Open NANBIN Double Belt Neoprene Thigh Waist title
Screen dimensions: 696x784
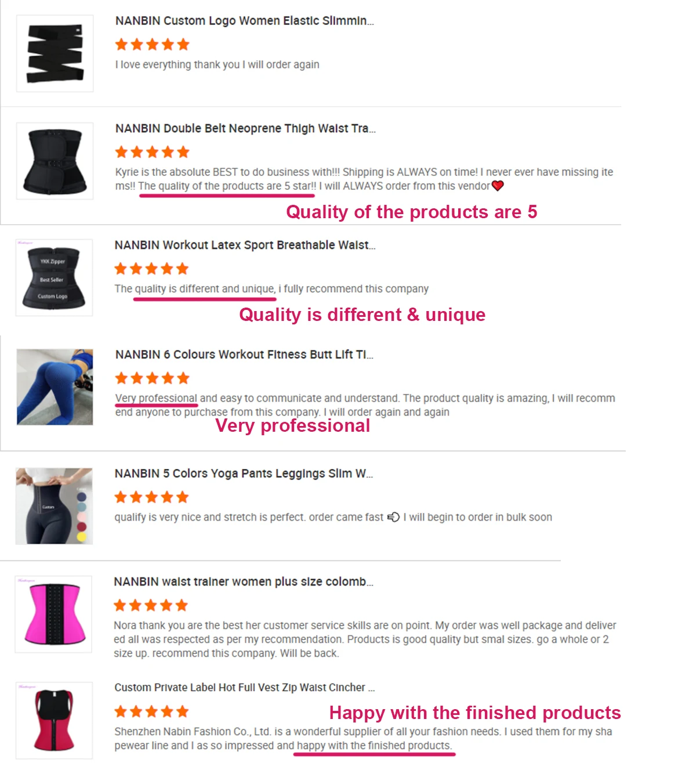(x=245, y=128)
